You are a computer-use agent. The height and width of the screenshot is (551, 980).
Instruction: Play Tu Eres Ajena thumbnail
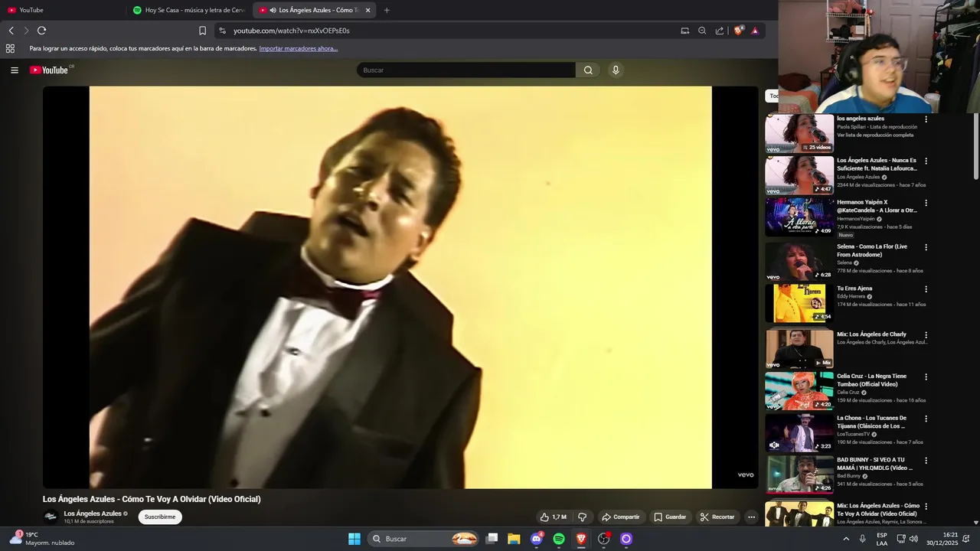pos(799,303)
